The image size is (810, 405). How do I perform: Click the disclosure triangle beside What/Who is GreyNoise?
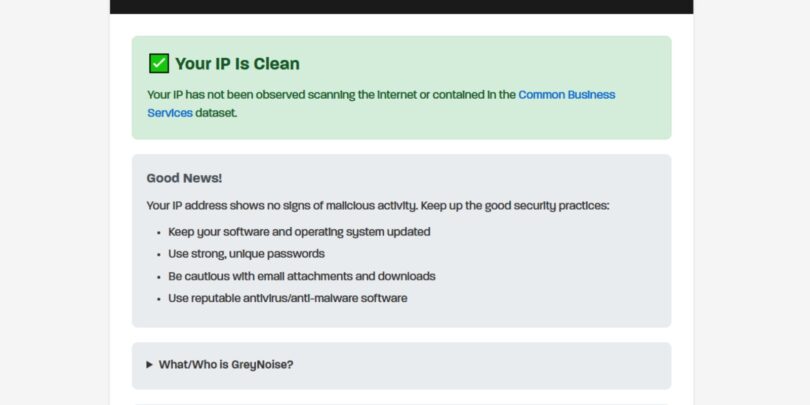(x=150, y=365)
